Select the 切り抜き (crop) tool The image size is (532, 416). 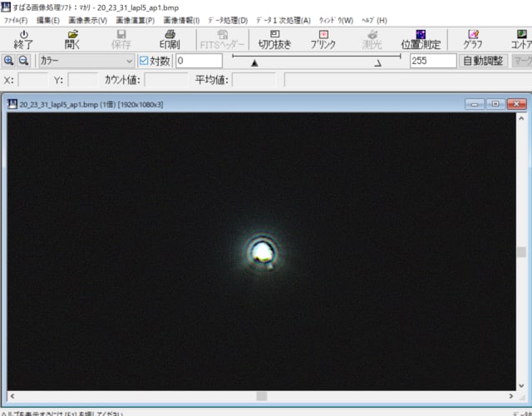pos(275,40)
